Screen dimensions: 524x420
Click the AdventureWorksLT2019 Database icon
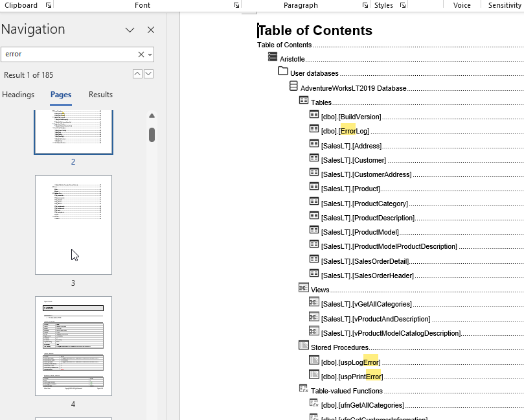(293, 86)
